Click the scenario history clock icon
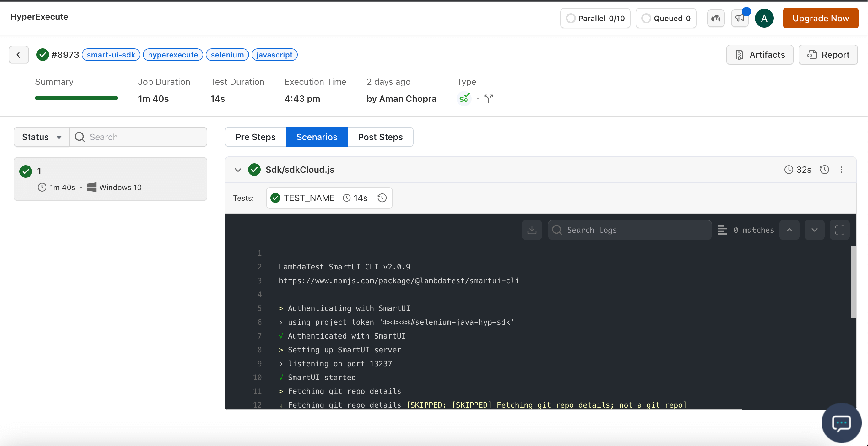The image size is (868, 446). (824, 170)
